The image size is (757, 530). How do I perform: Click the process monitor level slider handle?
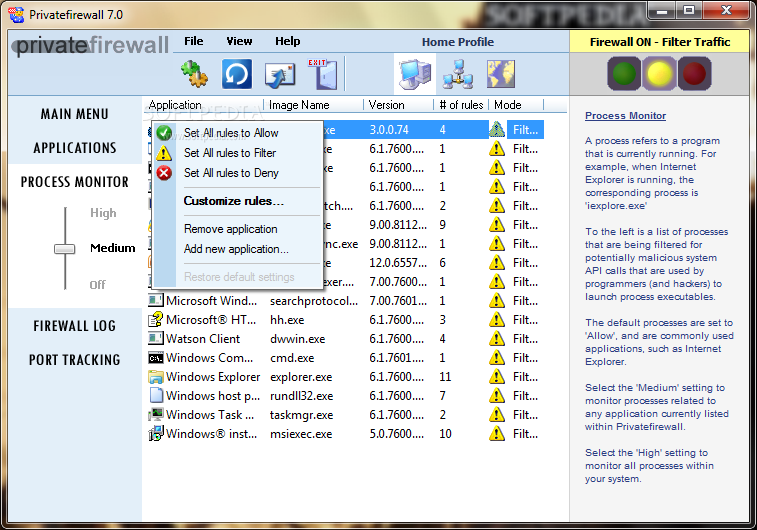tap(64, 249)
